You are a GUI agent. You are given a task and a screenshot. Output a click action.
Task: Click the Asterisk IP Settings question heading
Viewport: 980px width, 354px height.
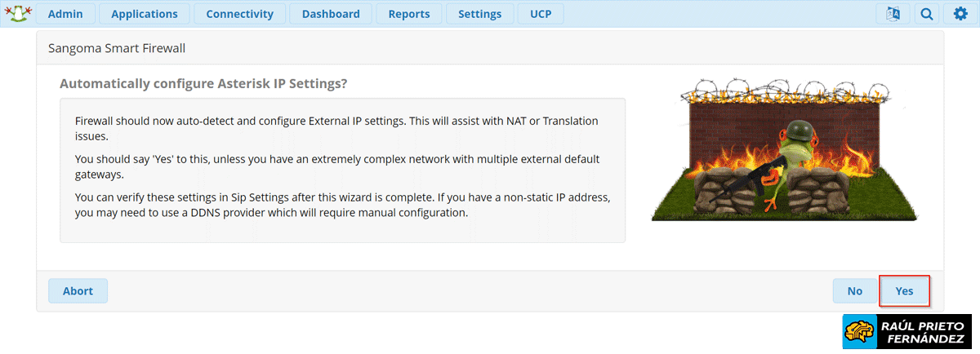click(204, 84)
